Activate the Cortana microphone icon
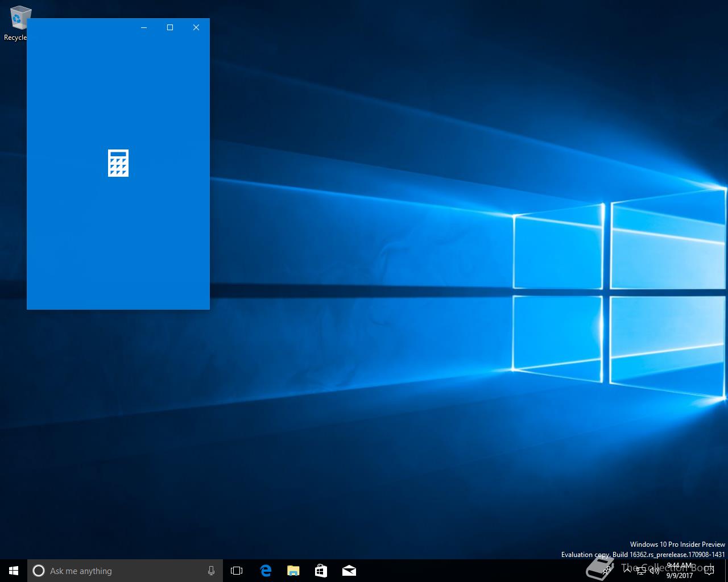 (211, 571)
